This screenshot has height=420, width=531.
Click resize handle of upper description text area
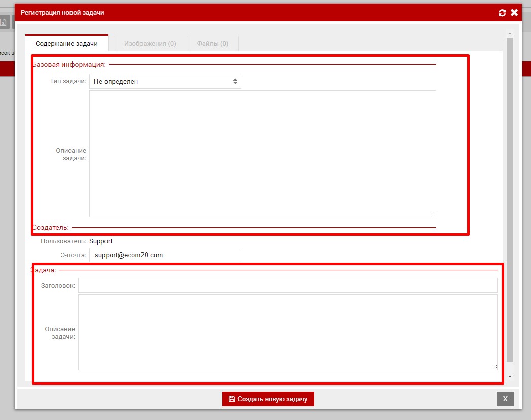click(x=433, y=214)
